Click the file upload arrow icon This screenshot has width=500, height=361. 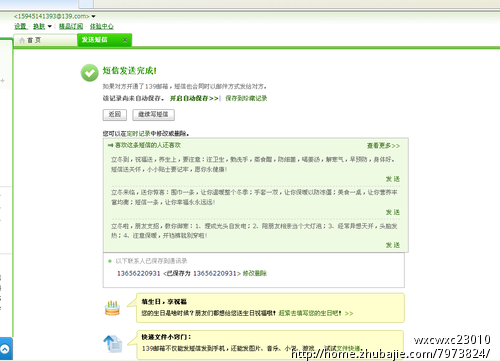tap(113, 344)
